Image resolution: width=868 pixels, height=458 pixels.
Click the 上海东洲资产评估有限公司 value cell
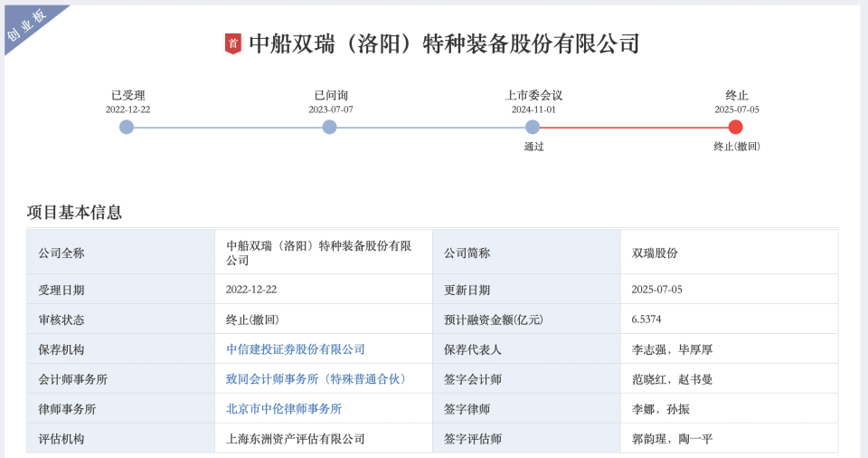(x=324, y=439)
